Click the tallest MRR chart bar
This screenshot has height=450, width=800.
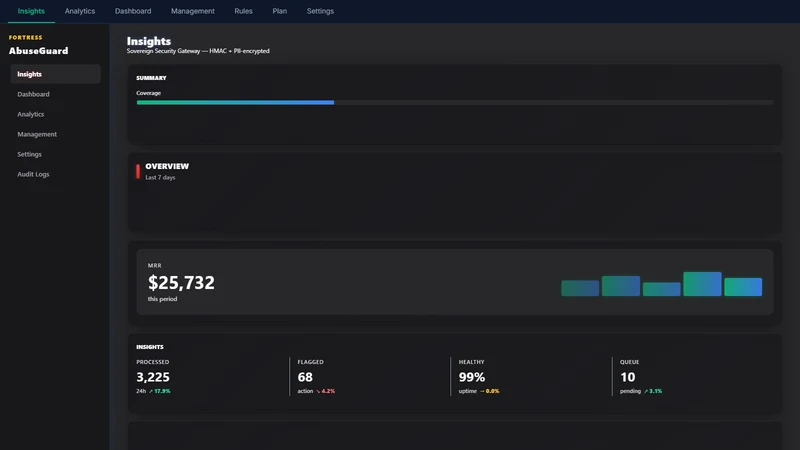tap(702, 284)
